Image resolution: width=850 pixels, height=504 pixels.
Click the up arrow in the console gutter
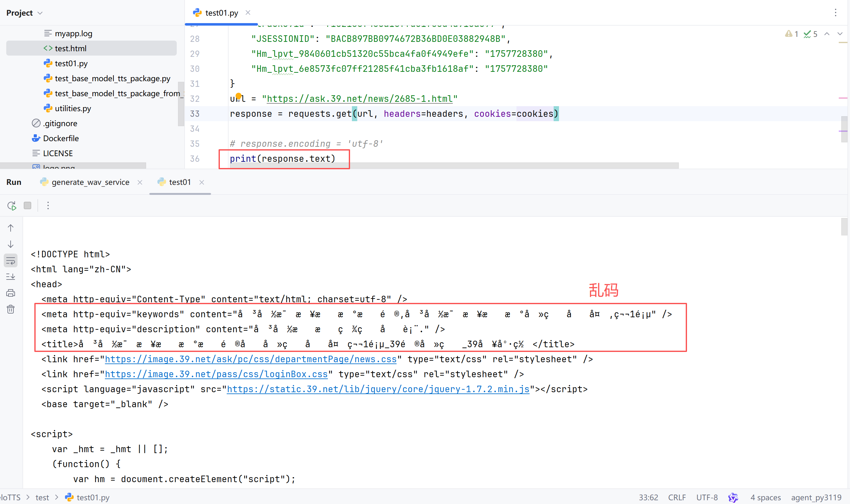(x=11, y=228)
